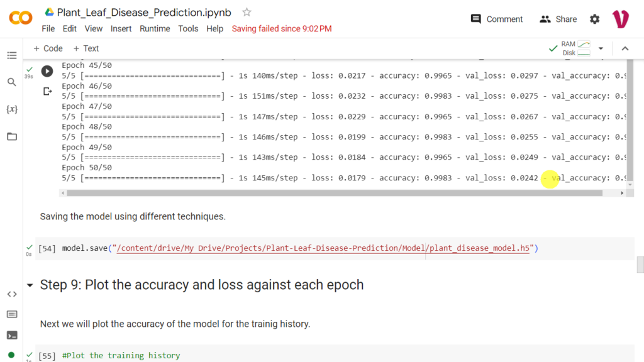This screenshot has width=644, height=362.
Task: Click into the model.save code cell
Action: (335, 248)
